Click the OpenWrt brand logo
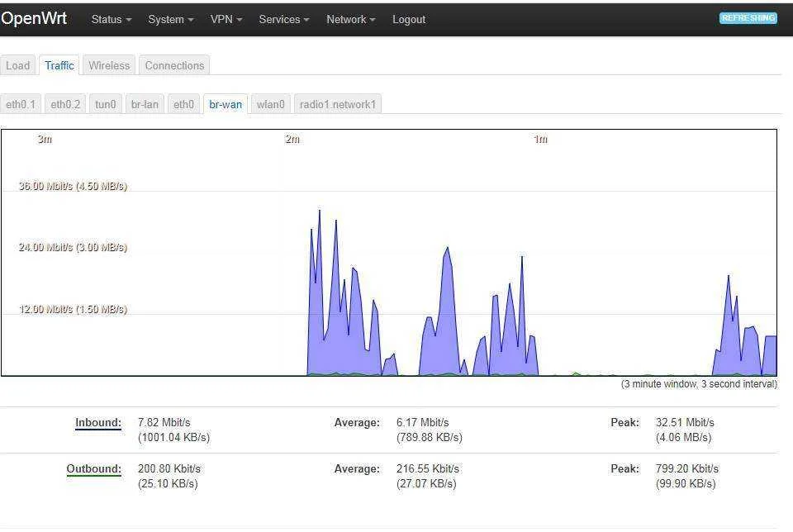 (34, 19)
